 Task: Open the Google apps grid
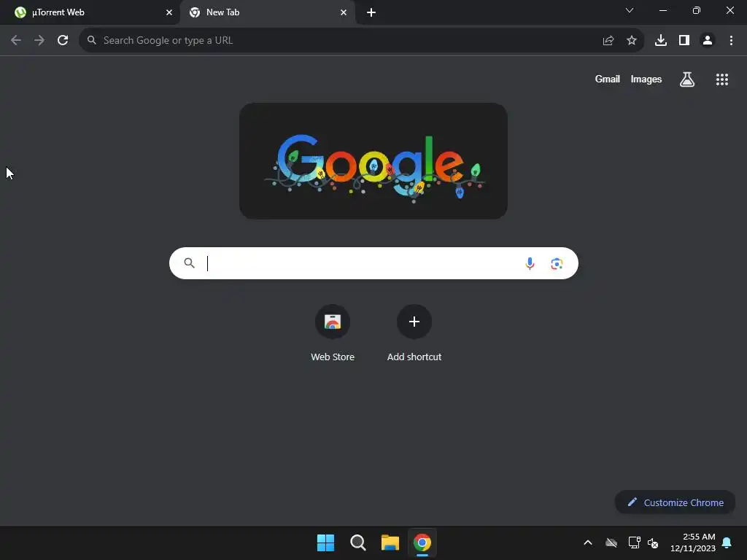pyautogui.click(x=722, y=79)
